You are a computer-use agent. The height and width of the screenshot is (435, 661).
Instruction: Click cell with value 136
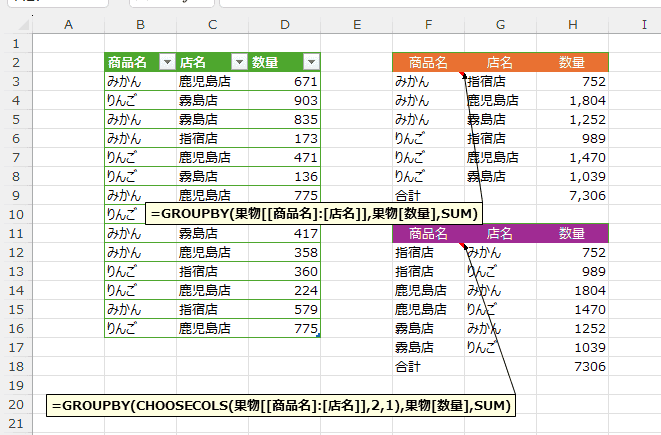click(x=285, y=176)
